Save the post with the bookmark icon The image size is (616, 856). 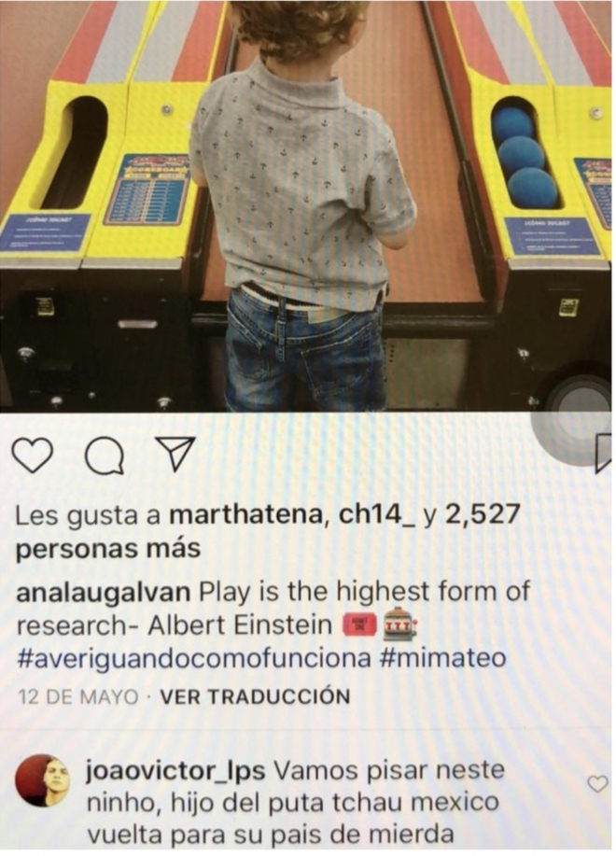coord(605,453)
